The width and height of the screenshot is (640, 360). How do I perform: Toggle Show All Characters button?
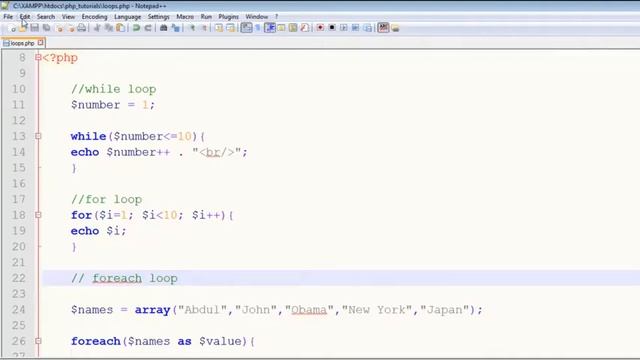click(x=258, y=28)
